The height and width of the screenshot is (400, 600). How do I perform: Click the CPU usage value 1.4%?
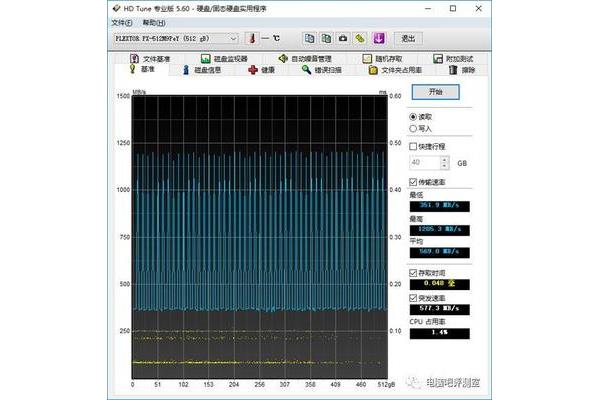(440, 333)
